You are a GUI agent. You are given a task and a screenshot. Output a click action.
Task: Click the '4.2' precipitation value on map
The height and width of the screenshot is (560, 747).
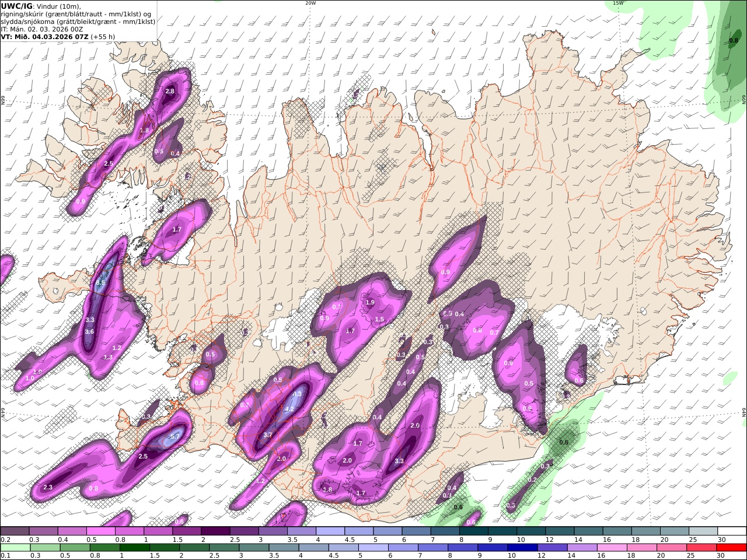pyautogui.click(x=288, y=409)
